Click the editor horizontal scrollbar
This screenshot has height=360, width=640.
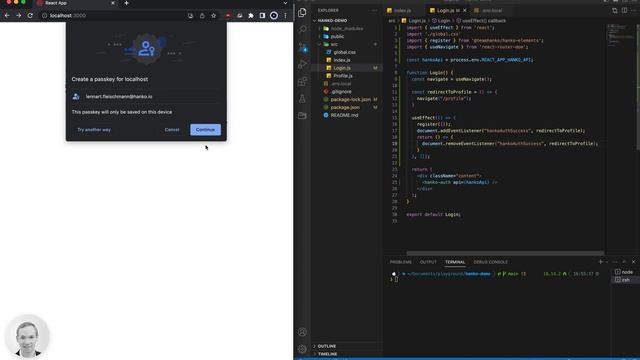(x=505, y=253)
